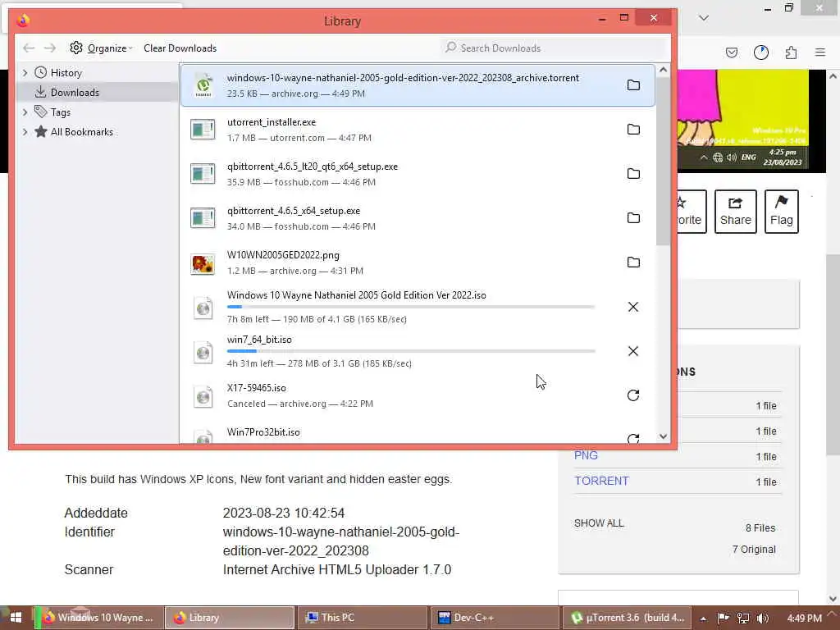Click the downloads list scroll down arrow

(x=663, y=436)
